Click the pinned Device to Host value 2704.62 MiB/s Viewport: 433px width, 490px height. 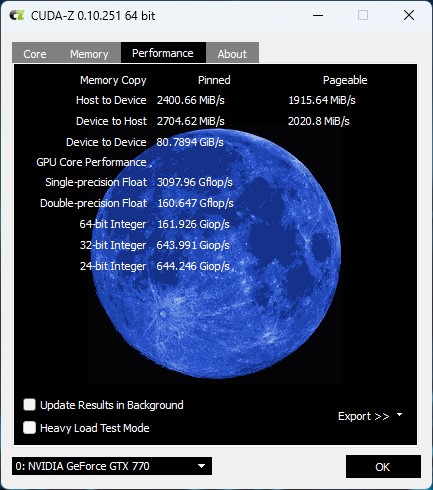191,121
